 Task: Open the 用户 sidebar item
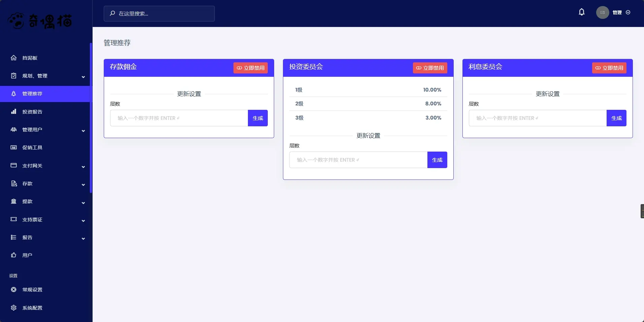(27, 255)
